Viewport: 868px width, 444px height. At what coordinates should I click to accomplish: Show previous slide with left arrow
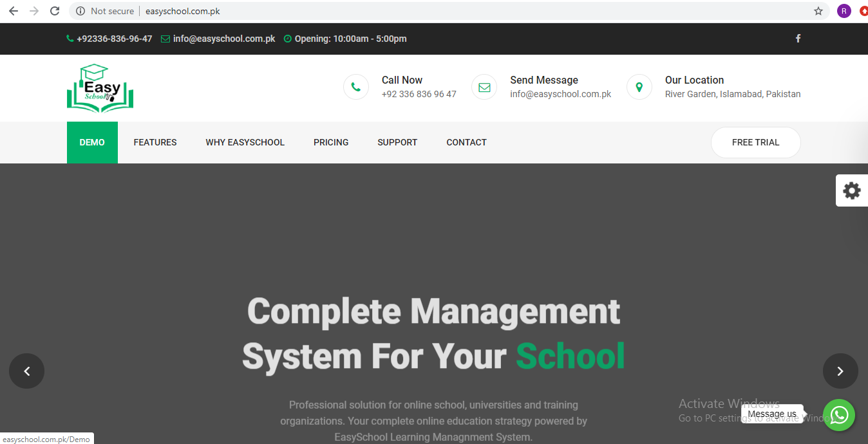click(x=26, y=371)
